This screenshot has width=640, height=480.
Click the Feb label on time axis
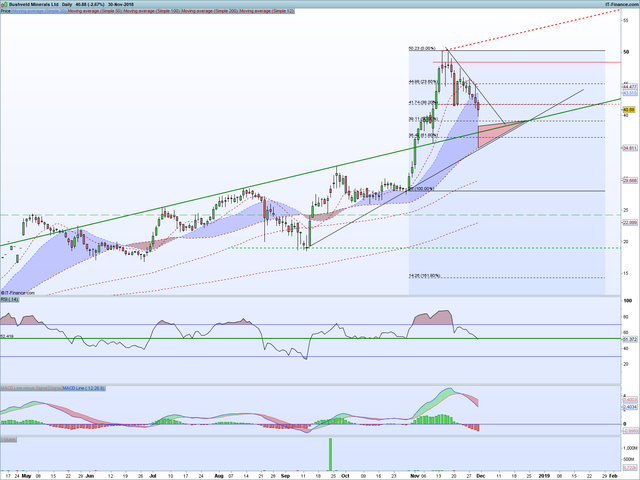point(613,476)
